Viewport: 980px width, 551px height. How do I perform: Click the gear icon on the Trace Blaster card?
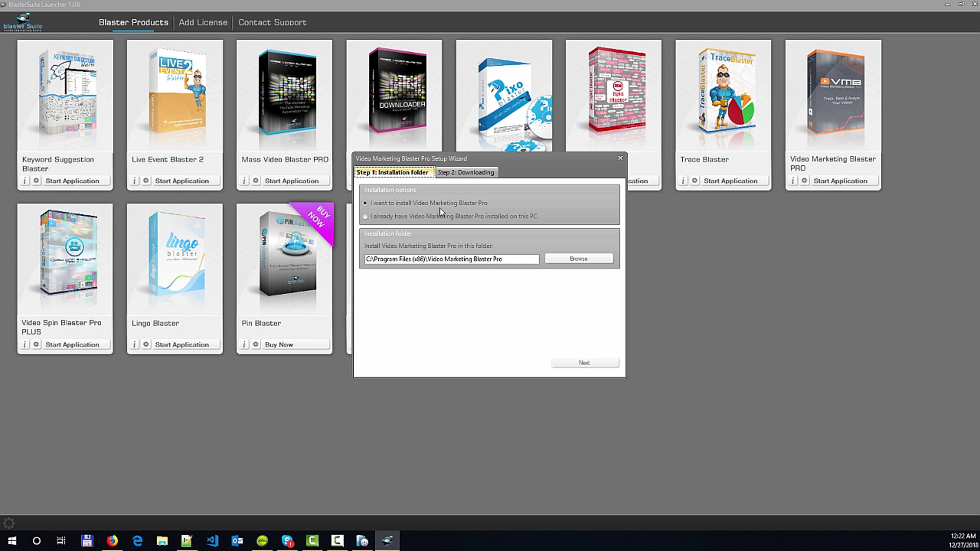click(695, 181)
